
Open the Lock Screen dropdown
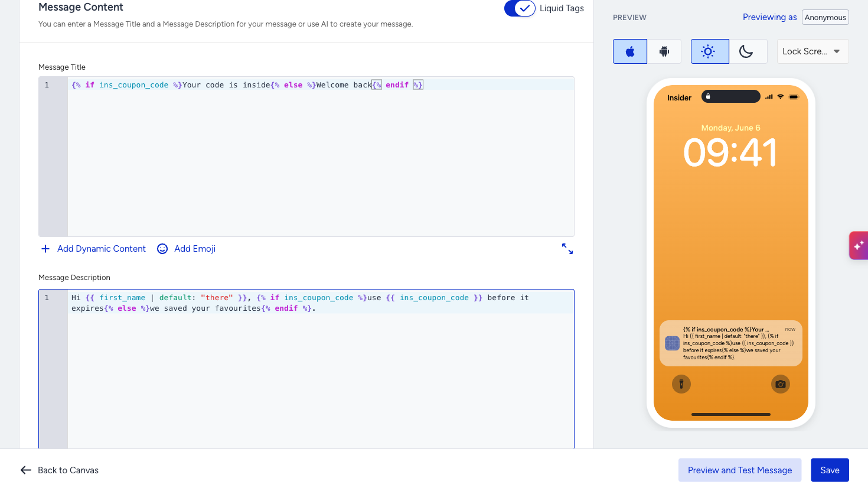click(812, 51)
